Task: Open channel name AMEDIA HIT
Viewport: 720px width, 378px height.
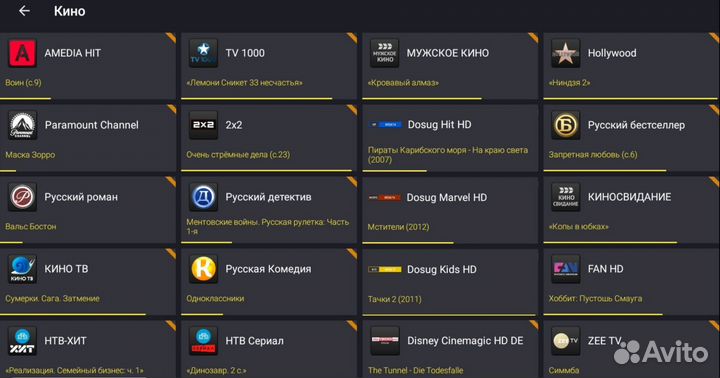Action: [73, 53]
